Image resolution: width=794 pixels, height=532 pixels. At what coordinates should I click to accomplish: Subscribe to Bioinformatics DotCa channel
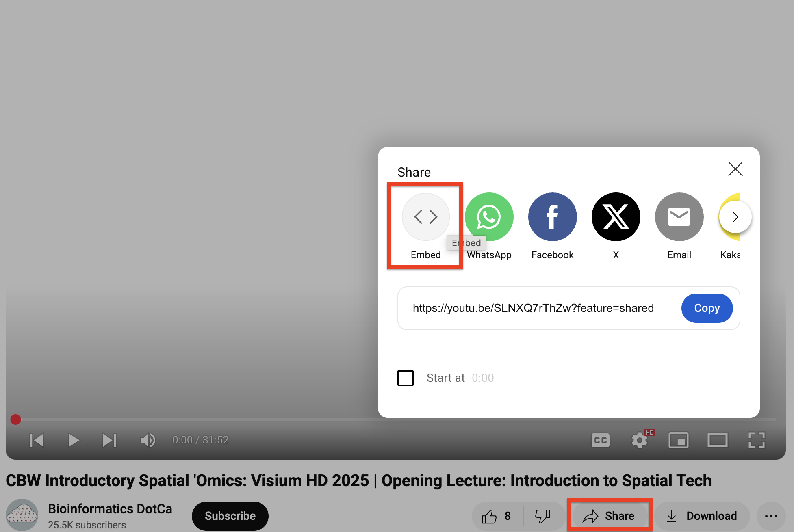[x=230, y=515]
